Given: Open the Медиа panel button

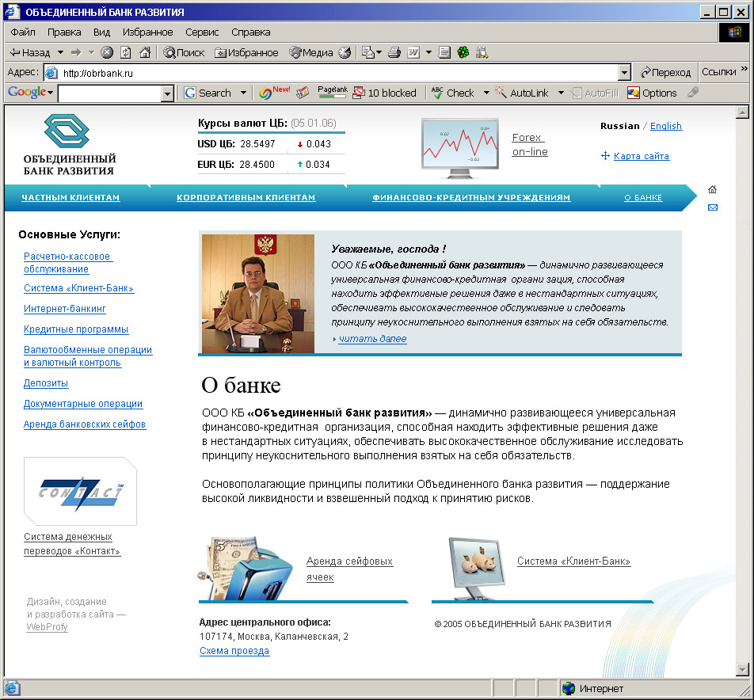Looking at the screenshot, I should point(311,52).
